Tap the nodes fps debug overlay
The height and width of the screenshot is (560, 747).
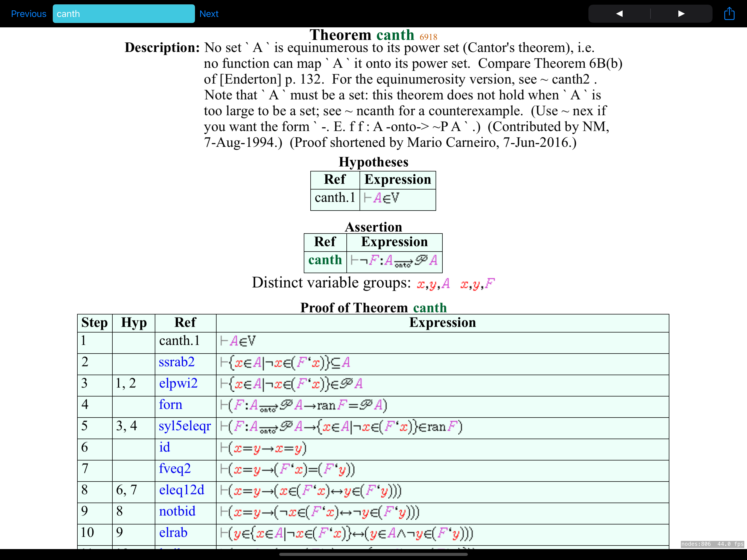point(712,544)
